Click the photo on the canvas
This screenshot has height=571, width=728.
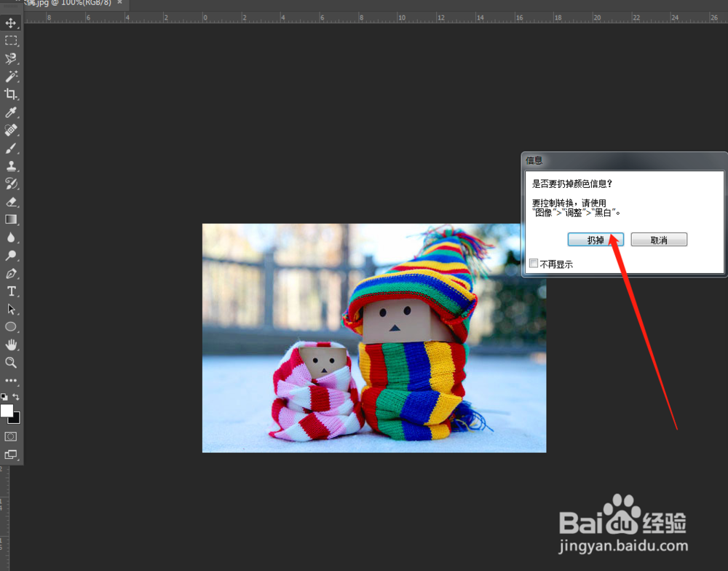pyautogui.click(x=374, y=338)
